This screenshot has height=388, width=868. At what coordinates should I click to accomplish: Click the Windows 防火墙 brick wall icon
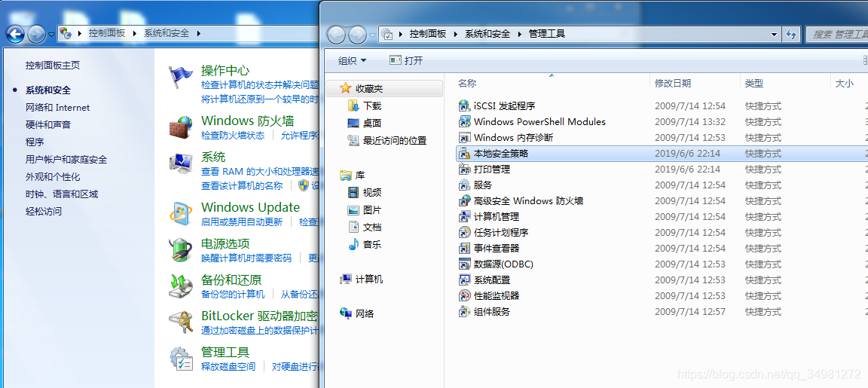(181, 128)
